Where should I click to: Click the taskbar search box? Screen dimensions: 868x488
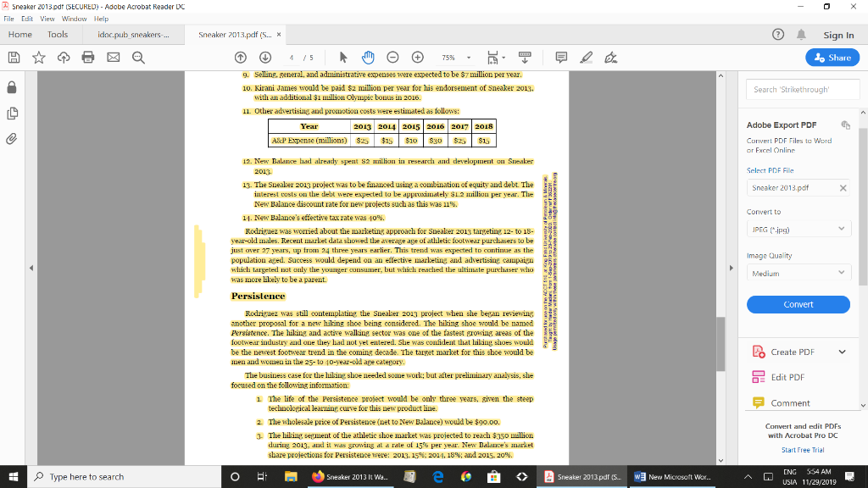coord(124,476)
